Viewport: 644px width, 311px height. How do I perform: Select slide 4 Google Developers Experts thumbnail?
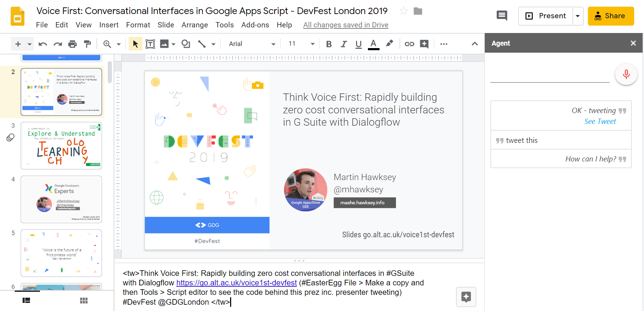pos(61,199)
